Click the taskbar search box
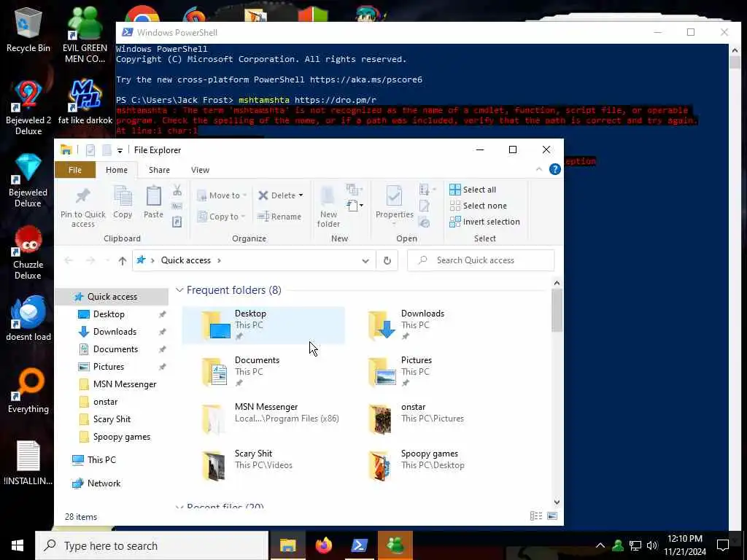Viewport: 747px width, 560px height. (x=152, y=545)
